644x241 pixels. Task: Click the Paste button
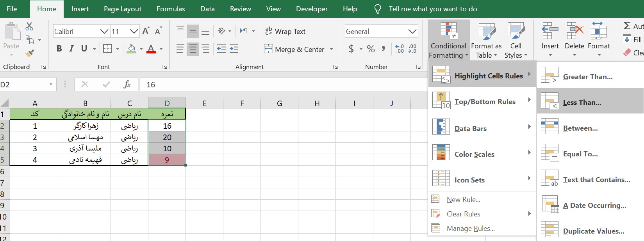[11, 36]
